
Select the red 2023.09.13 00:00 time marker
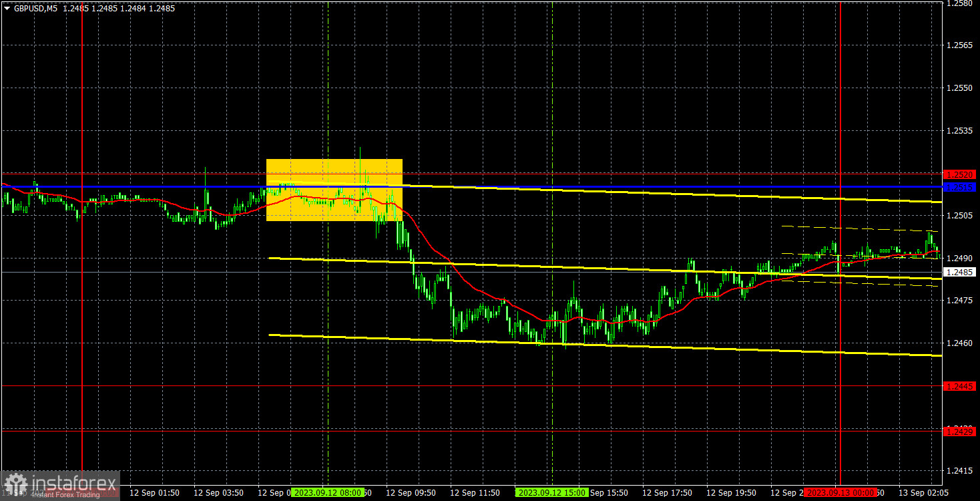point(840,492)
